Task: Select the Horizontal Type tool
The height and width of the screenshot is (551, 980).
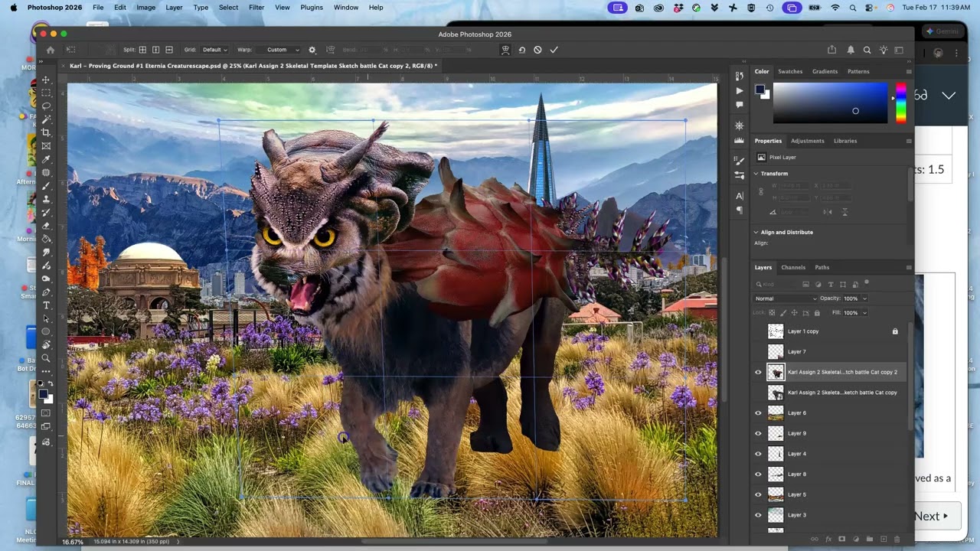Action: click(x=46, y=305)
